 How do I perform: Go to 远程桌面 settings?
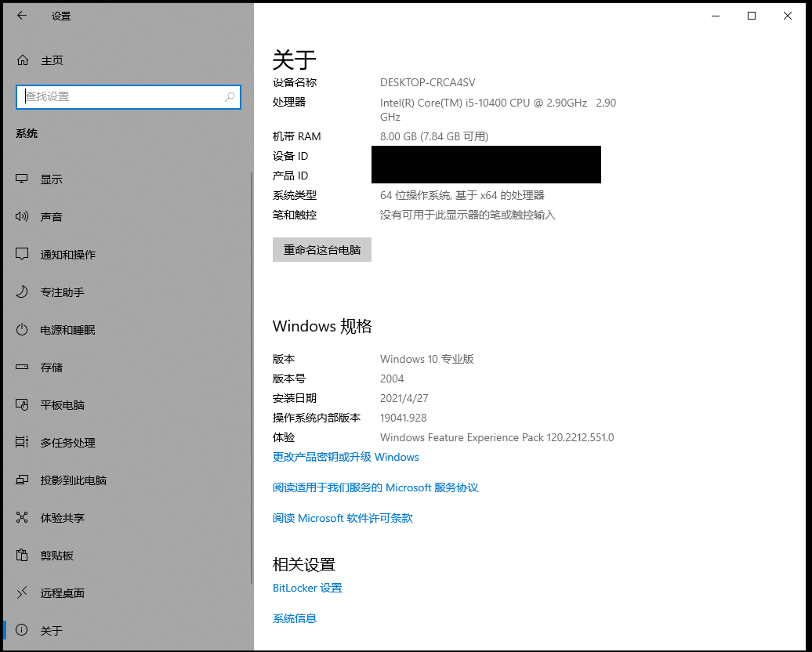pyautogui.click(x=128, y=593)
